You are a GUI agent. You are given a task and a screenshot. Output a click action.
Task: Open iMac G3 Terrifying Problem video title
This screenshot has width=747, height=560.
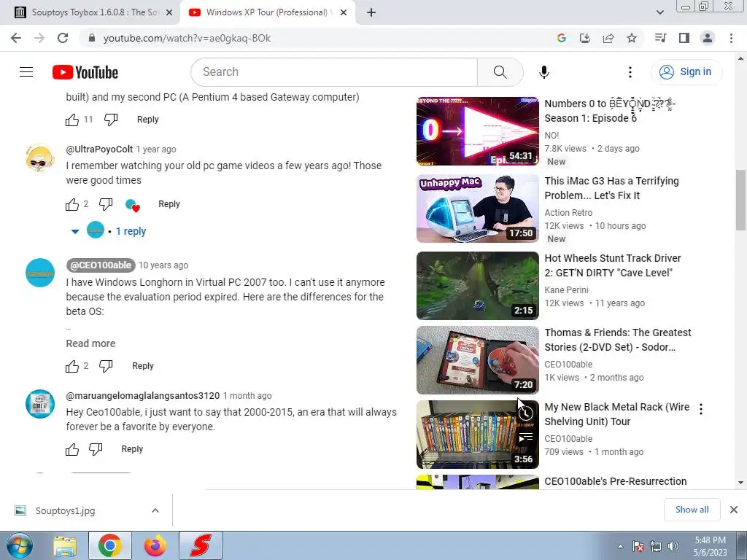pos(612,188)
